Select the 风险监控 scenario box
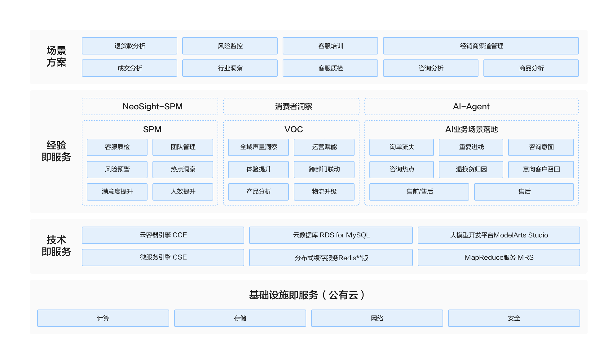This screenshot has height=364, width=595. pyautogui.click(x=230, y=46)
